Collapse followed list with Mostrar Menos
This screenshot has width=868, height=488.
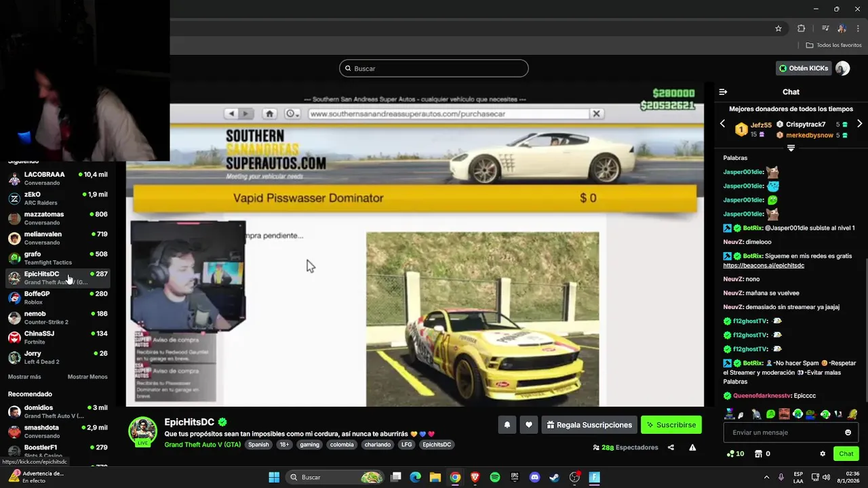tap(87, 377)
